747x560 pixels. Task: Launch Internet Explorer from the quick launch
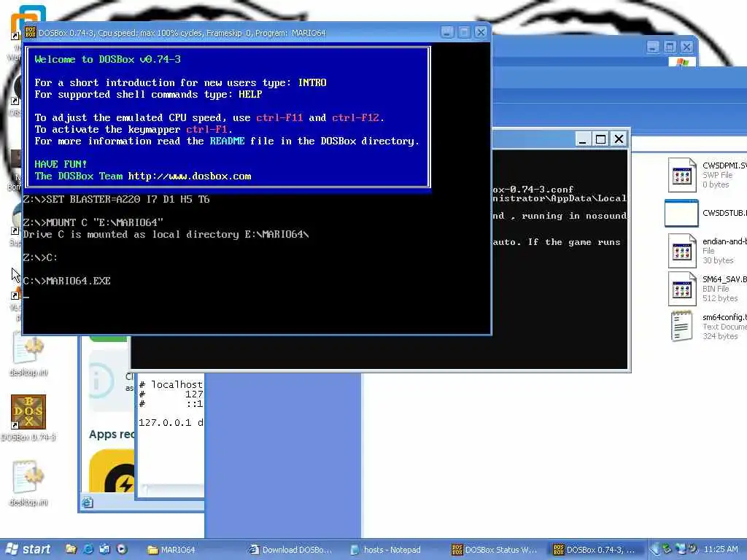(88, 549)
